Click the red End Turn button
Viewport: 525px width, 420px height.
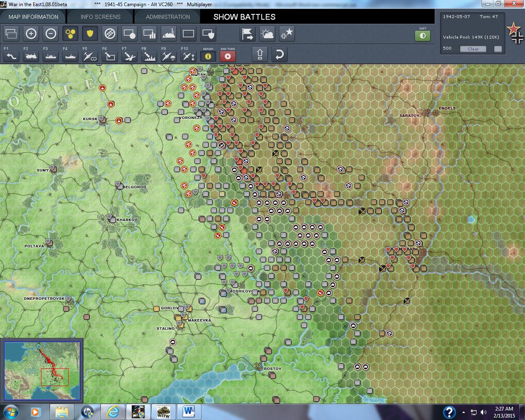(228, 56)
